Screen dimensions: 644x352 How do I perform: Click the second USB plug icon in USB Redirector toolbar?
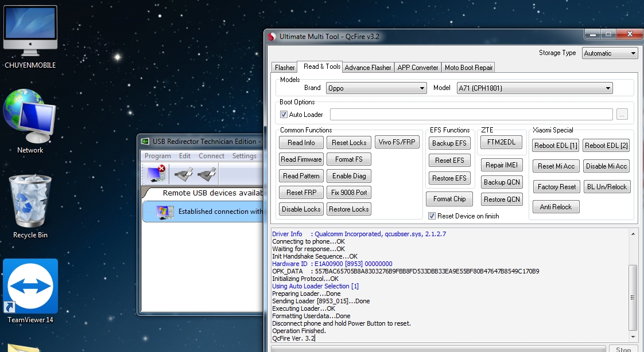(x=207, y=174)
